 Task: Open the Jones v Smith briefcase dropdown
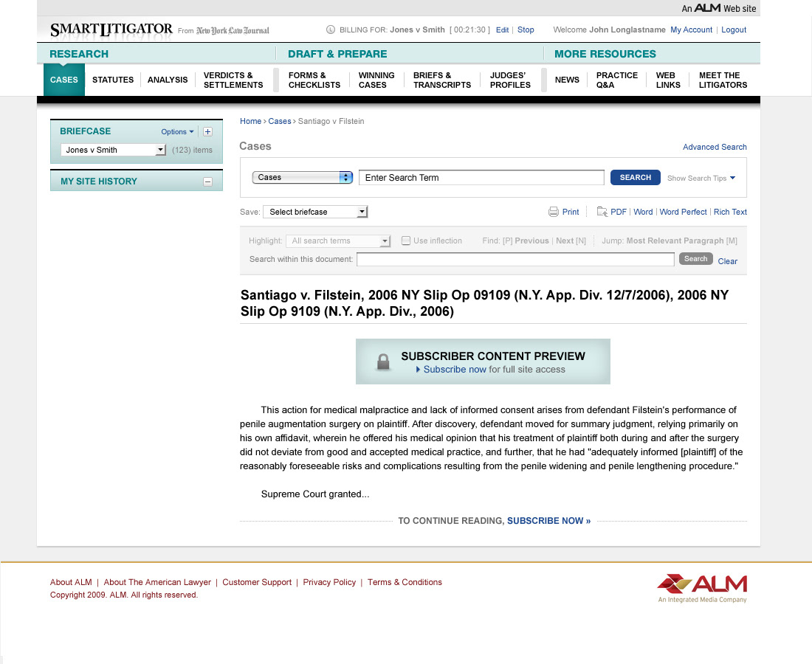coord(160,150)
